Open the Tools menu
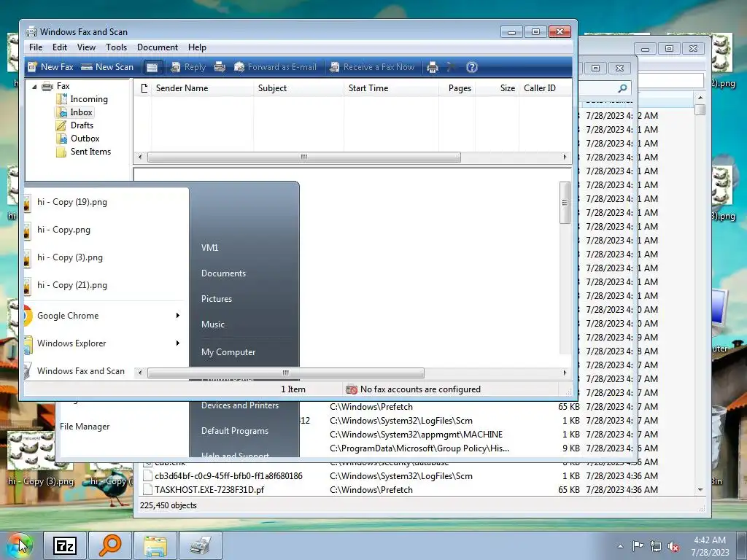Viewport: 747px width, 560px height. coord(116,47)
